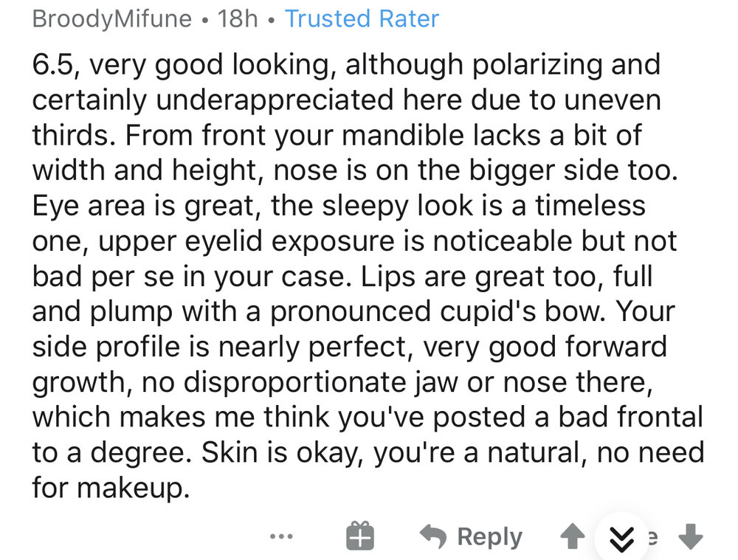Tap the partially hidden vote score
Viewport: 738px width, 560px height.
[x=652, y=538]
